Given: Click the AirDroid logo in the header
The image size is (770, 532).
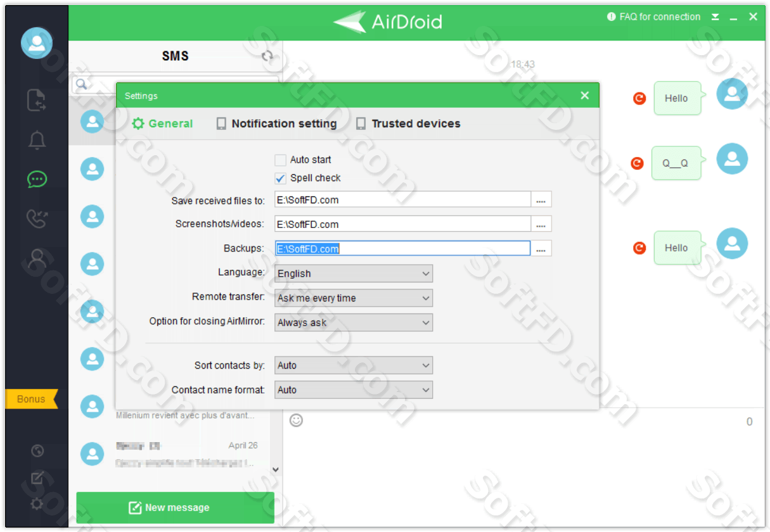Looking at the screenshot, I should click(x=388, y=22).
